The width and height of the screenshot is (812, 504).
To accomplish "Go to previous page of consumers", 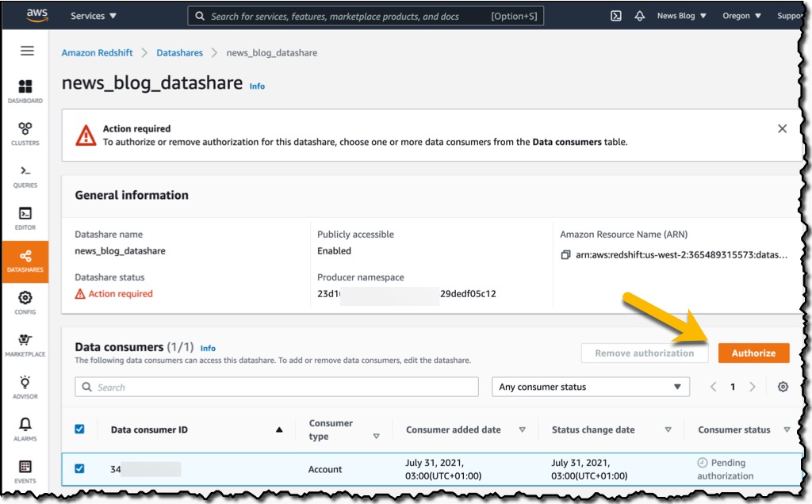I will pyautogui.click(x=713, y=387).
